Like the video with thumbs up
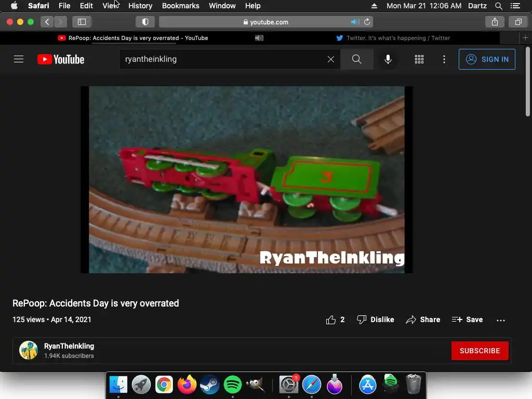 coord(335,320)
